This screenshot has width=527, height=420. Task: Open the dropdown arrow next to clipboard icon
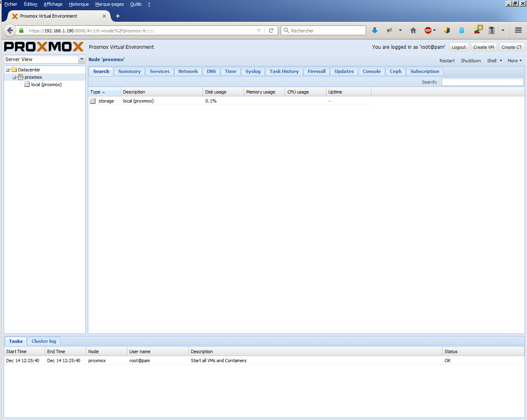point(503,30)
